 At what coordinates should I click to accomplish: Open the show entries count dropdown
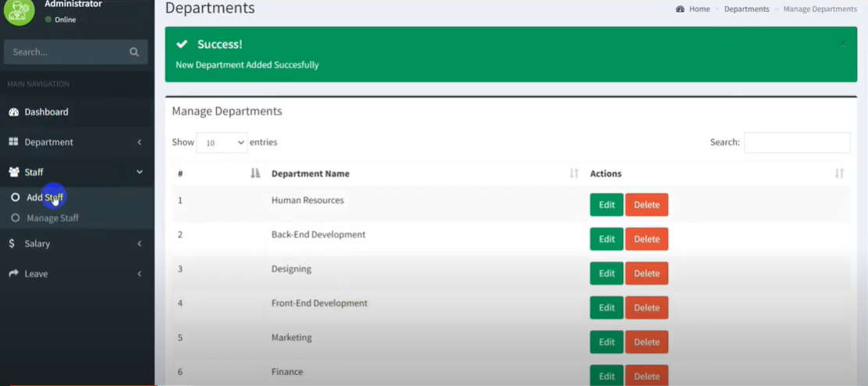click(222, 143)
